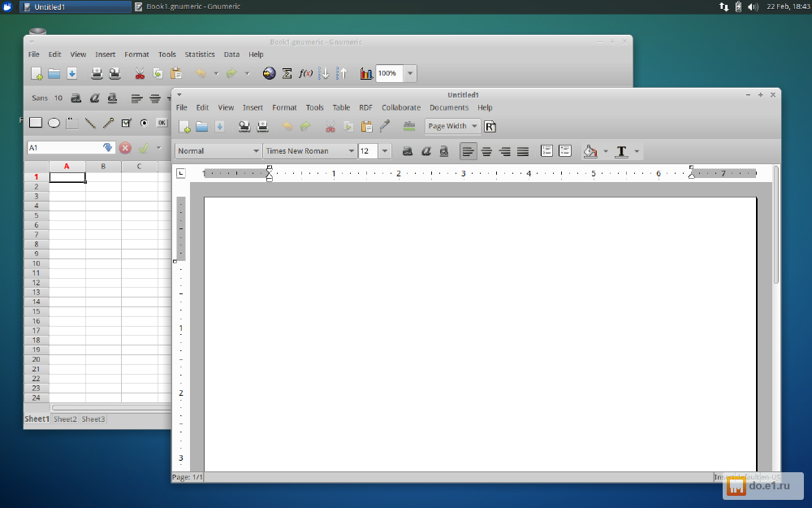Click Untitled1 task in top panel
The image size is (812, 508).
[75, 7]
